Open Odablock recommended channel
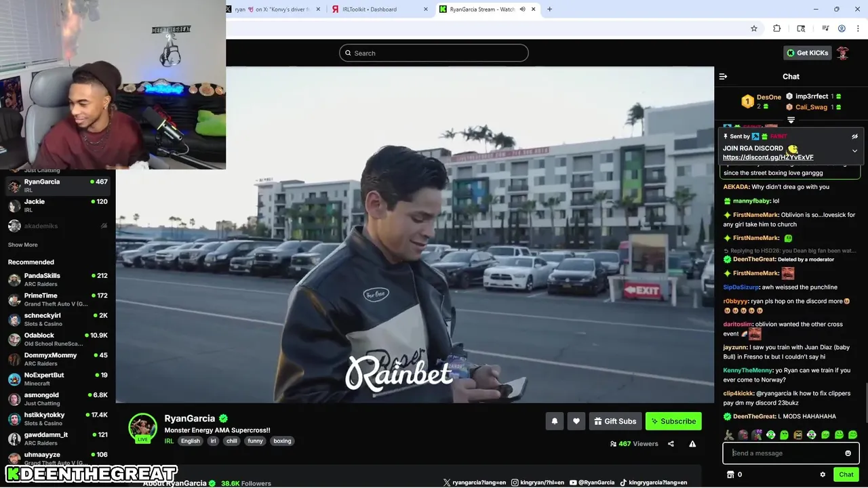The height and width of the screenshot is (488, 868). click(58, 339)
